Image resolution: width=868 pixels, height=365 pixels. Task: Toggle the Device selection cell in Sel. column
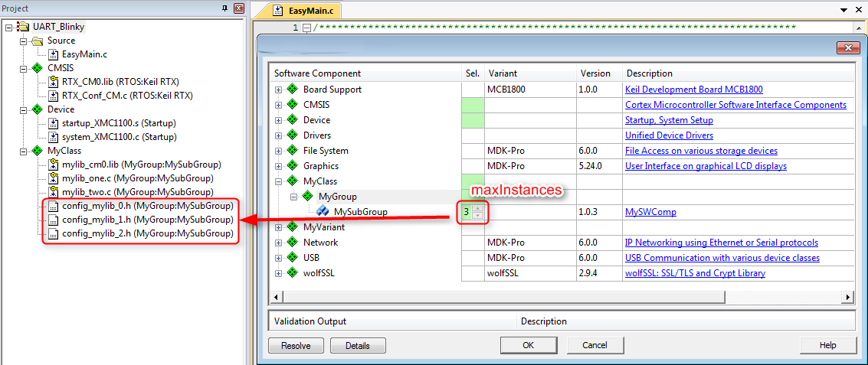click(x=473, y=120)
